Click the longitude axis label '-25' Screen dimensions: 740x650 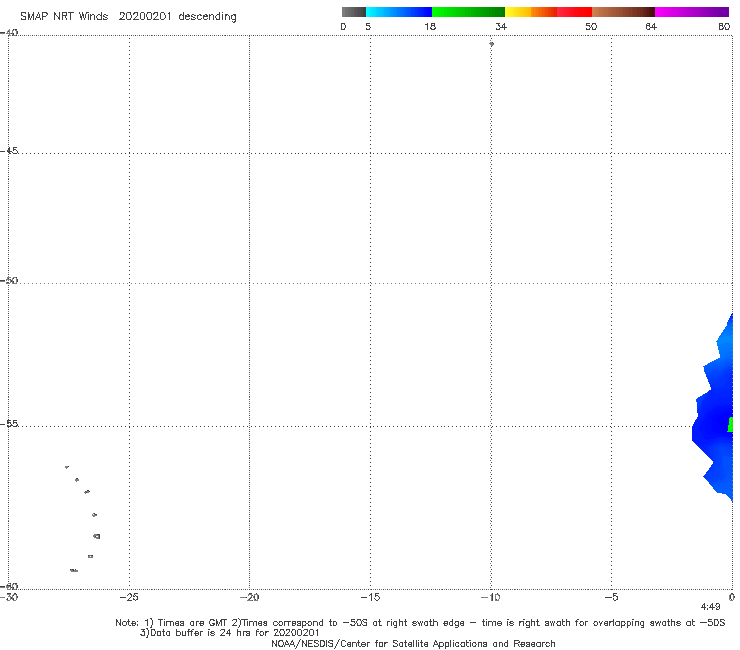pos(129,597)
